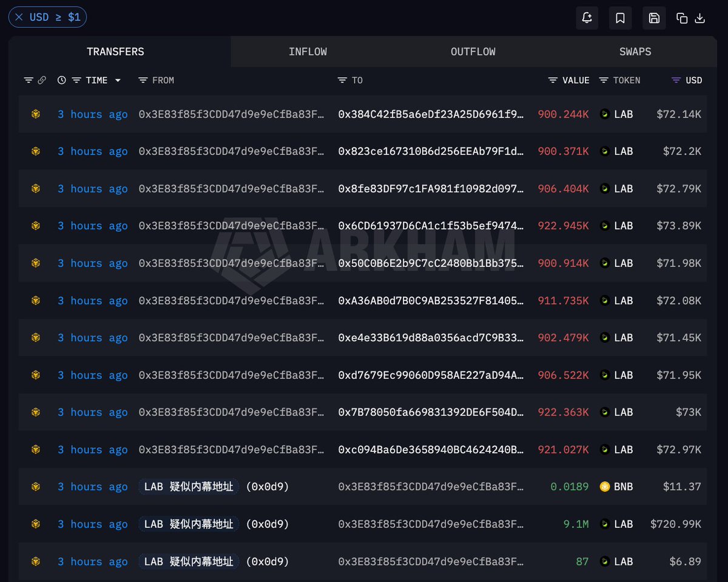Click the USD amount $71.98K
Screen dimensions: 728x582
[x=679, y=263]
